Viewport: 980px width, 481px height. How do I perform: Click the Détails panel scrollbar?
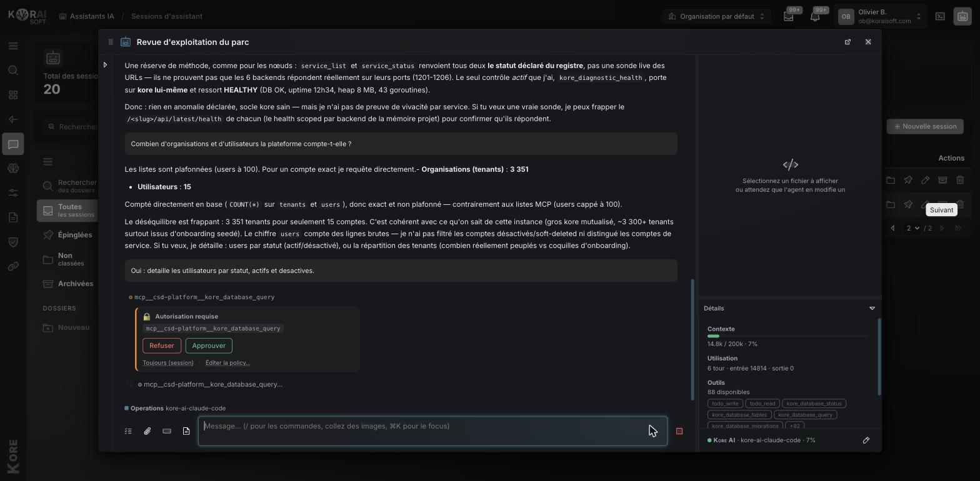click(x=879, y=357)
